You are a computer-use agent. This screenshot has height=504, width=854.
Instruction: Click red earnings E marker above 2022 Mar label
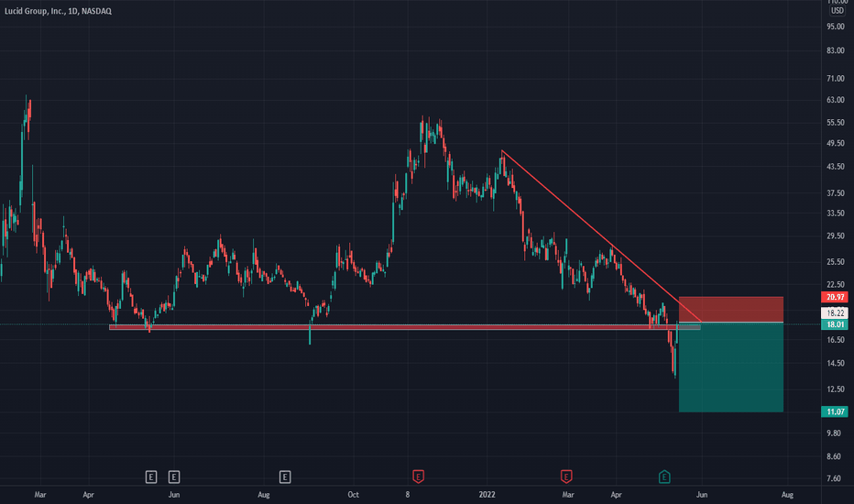(x=566, y=477)
